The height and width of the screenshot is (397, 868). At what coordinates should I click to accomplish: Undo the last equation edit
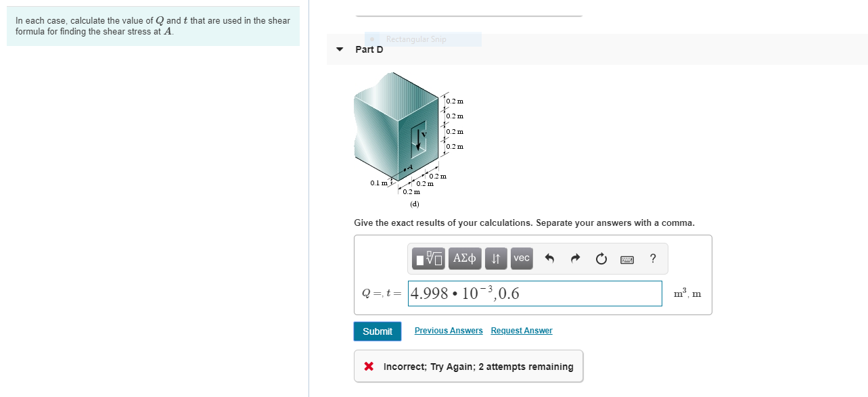[549, 258]
